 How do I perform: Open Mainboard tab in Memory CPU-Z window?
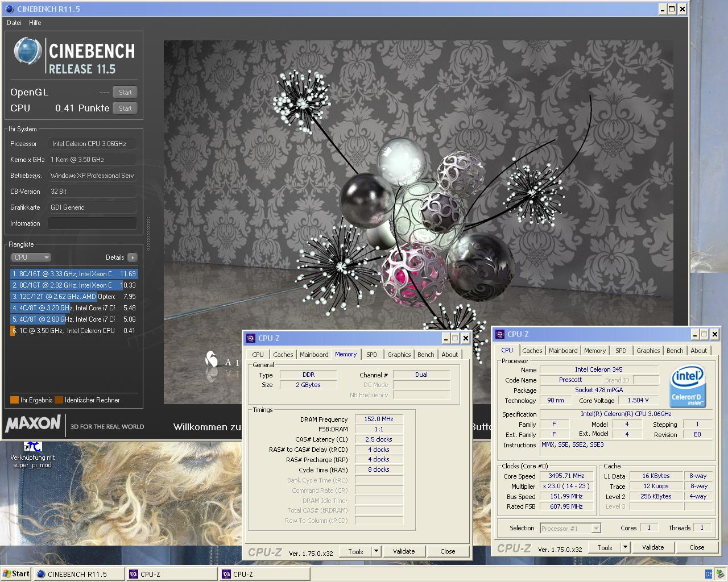tap(314, 355)
